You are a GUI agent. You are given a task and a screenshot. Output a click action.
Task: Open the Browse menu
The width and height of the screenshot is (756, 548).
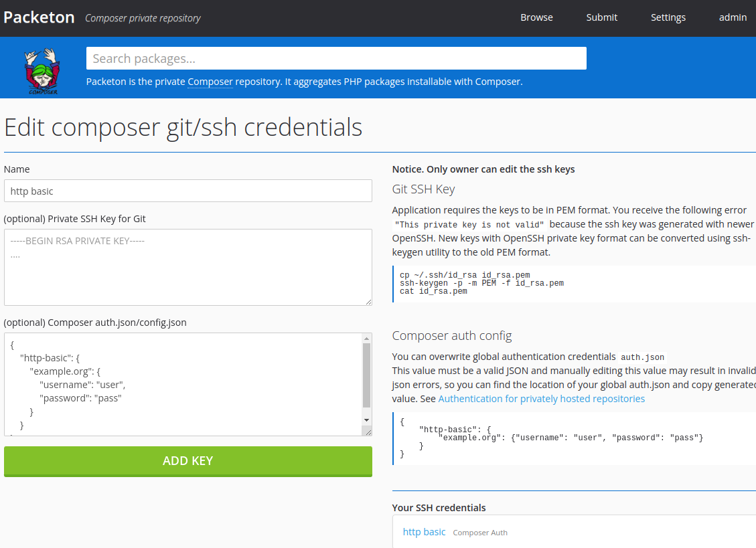point(536,17)
